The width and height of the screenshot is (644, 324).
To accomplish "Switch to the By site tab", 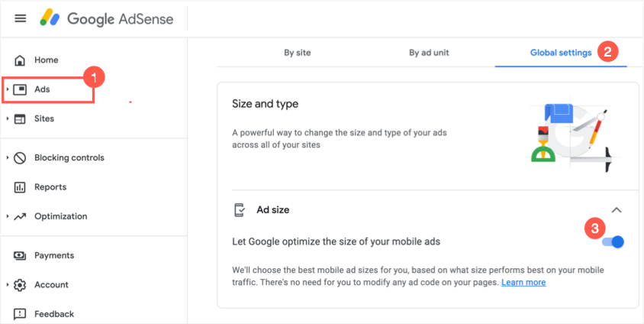I will coord(297,53).
